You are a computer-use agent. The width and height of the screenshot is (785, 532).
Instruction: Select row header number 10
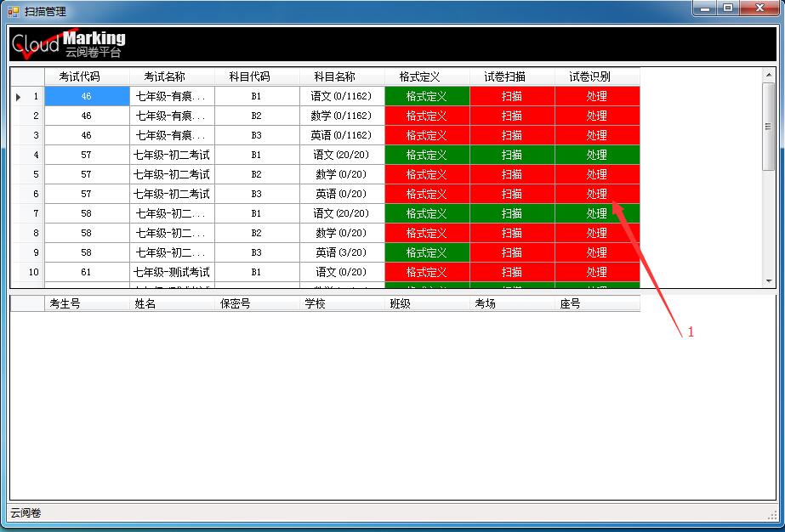[x=27, y=272]
